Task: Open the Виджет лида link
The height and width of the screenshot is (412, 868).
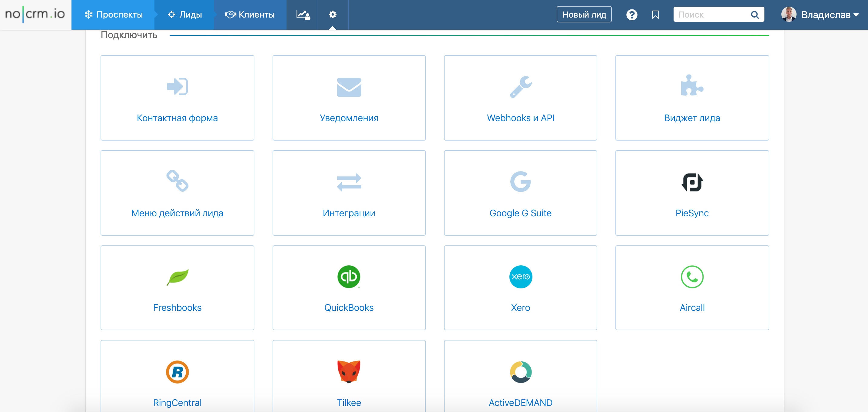Action: (692, 118)
